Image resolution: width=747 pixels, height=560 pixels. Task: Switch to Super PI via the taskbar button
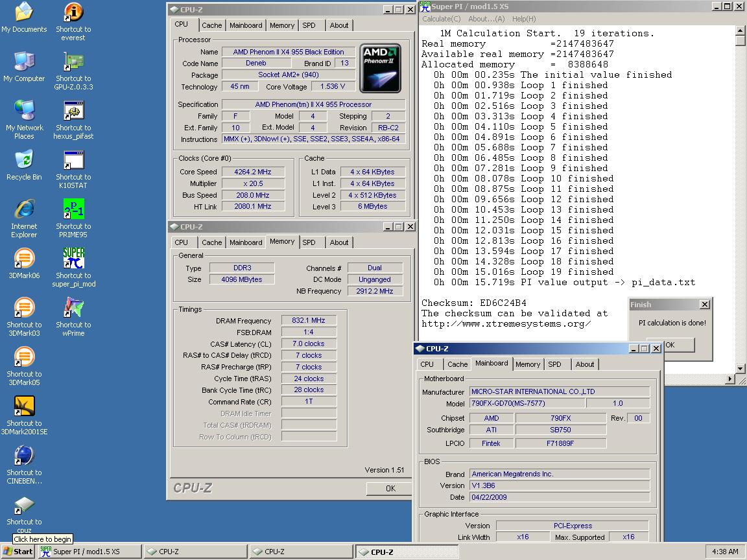[x=89, y=552]
